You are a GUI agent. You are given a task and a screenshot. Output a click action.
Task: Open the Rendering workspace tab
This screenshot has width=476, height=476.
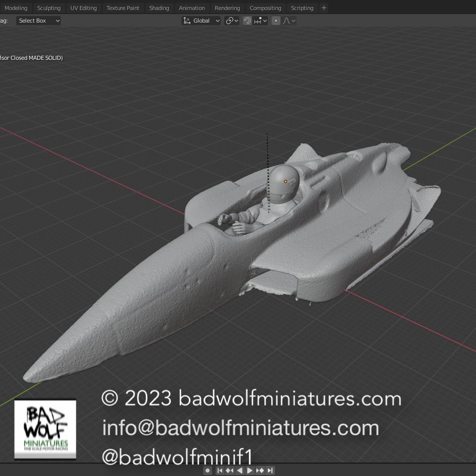coord(227,8)
